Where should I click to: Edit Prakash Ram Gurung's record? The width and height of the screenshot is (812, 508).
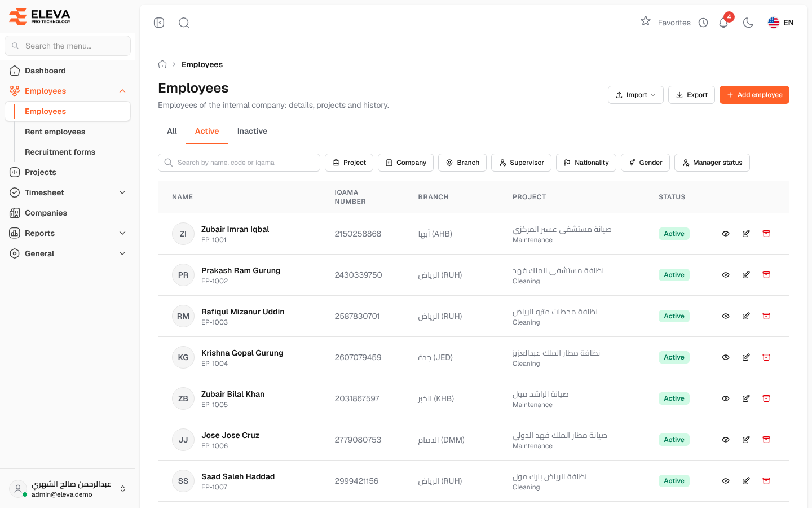coord(746,275)
